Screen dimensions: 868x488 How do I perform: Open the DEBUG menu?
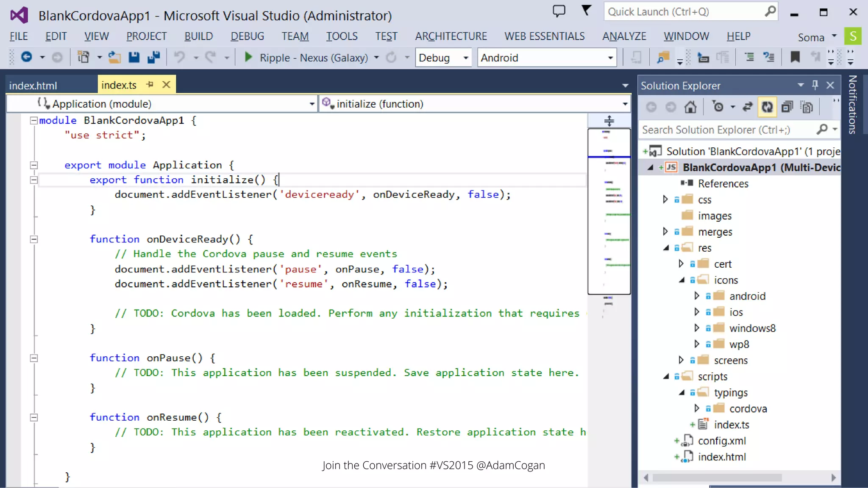tap(247, 36)
